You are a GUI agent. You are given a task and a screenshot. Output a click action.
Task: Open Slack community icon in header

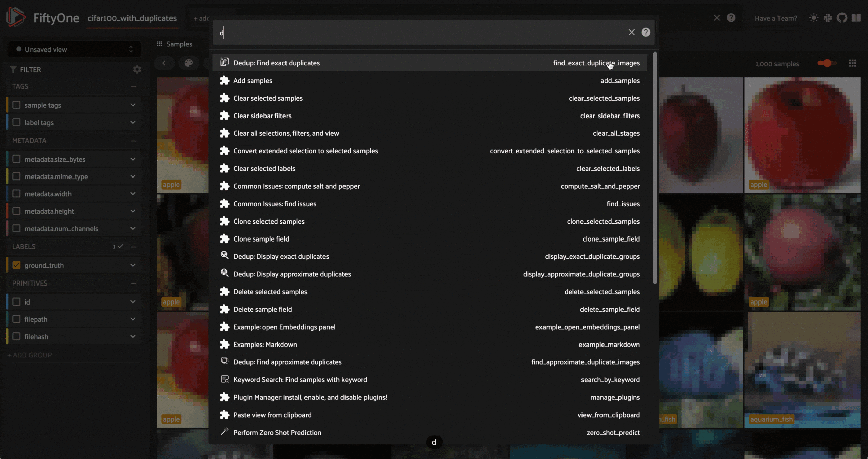828,18
